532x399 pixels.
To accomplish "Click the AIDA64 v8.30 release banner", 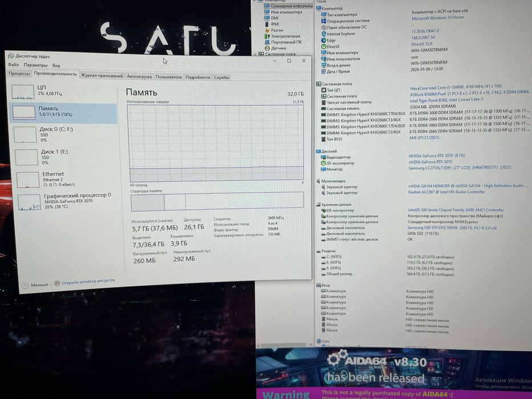I will tap(394, 368).
